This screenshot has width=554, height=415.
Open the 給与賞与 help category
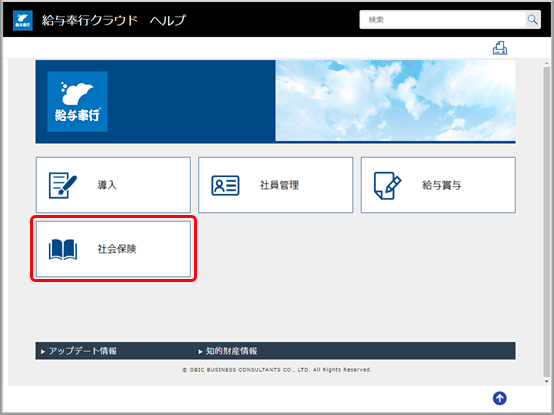point(438,185)
